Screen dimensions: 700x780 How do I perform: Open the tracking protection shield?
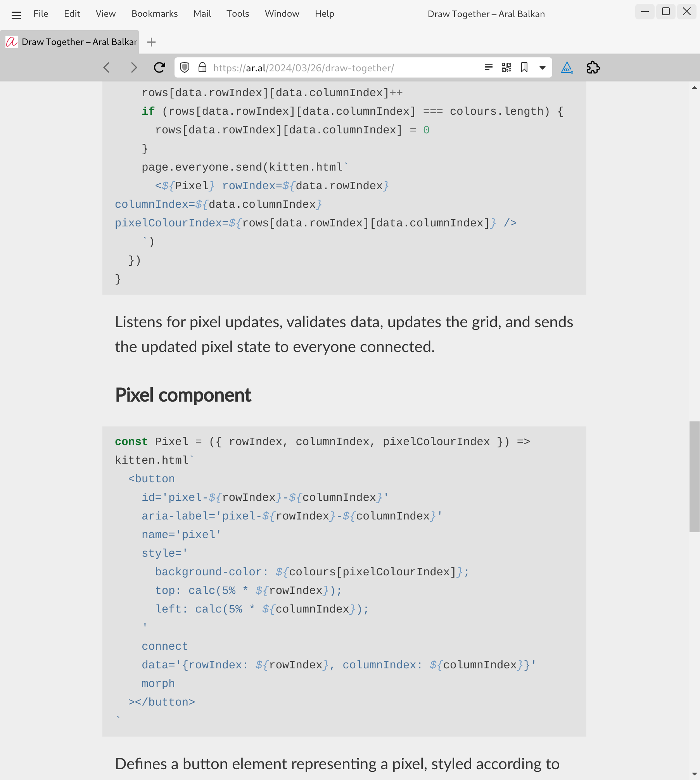tap(185, 67)
